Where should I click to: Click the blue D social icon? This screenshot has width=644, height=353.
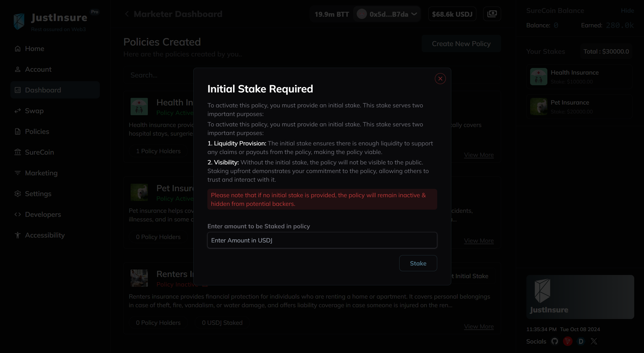581,341
